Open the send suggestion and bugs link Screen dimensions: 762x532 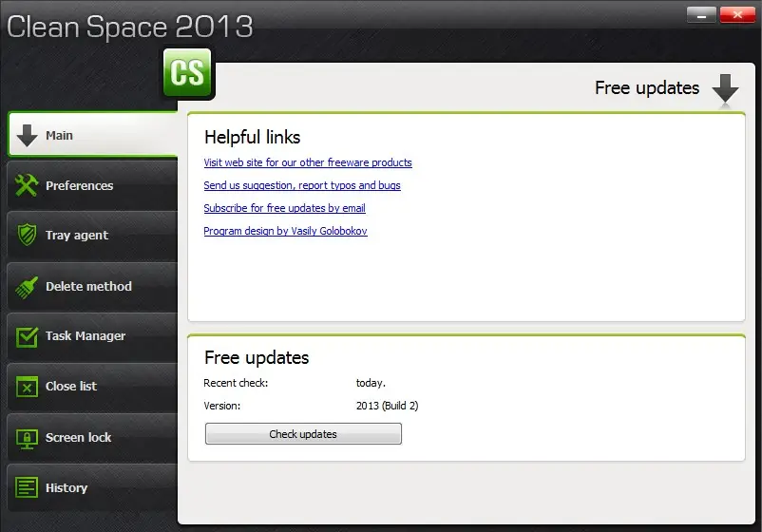coord(302,185)
